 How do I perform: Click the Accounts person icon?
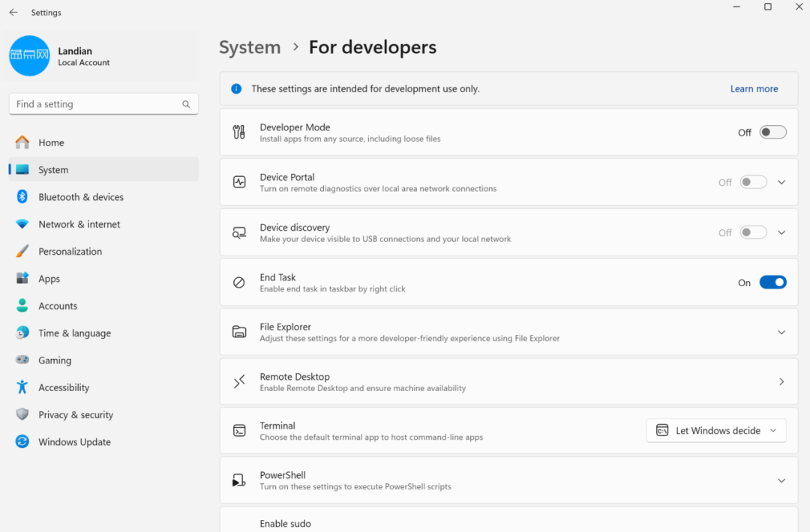(22, 306)
